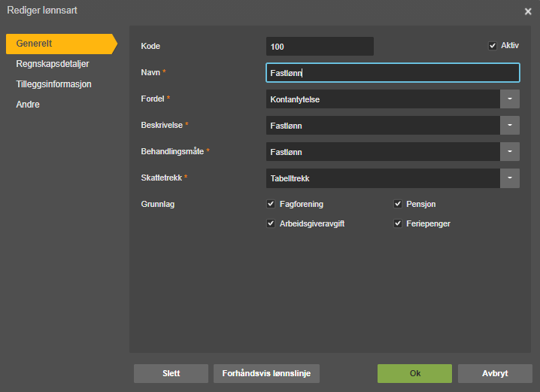Expand the Skattetrekk dropdown arrow

[510, 178]
